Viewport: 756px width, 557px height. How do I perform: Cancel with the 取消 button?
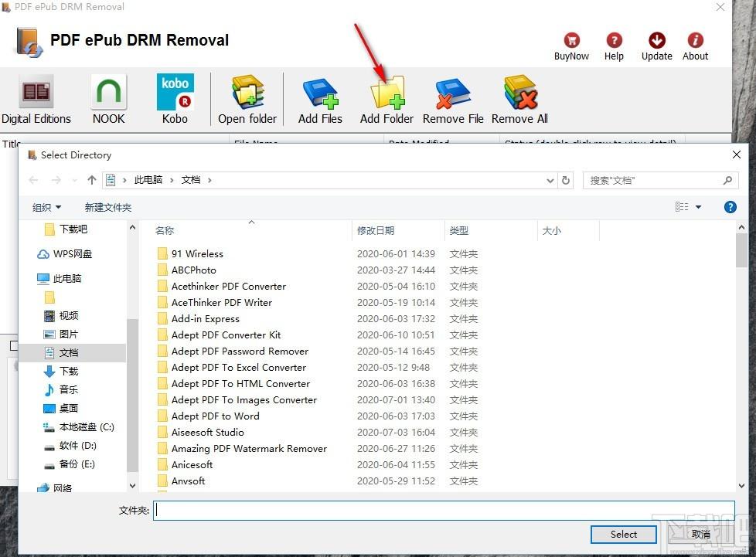tap(700, 535)
